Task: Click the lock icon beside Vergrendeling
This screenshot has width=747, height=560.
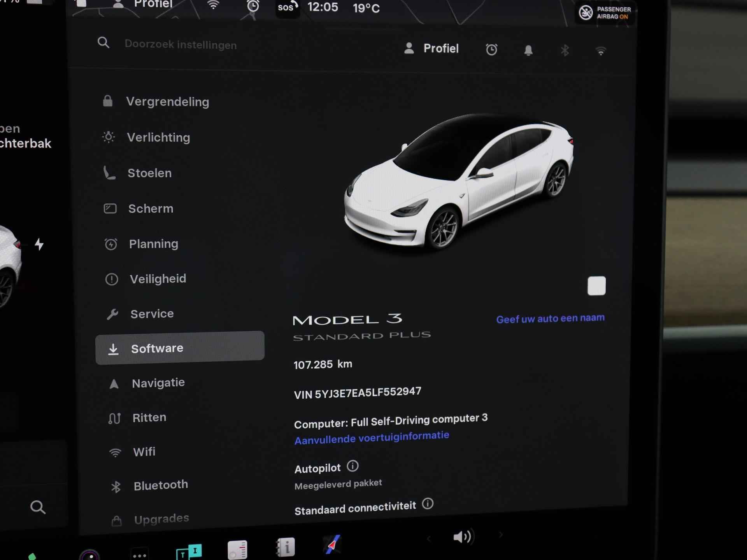Action: tap(108, 101)
